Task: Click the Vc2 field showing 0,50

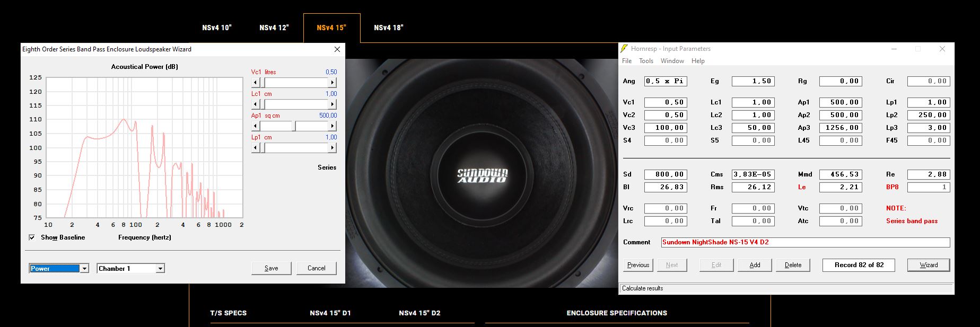Action: (666, 115)
